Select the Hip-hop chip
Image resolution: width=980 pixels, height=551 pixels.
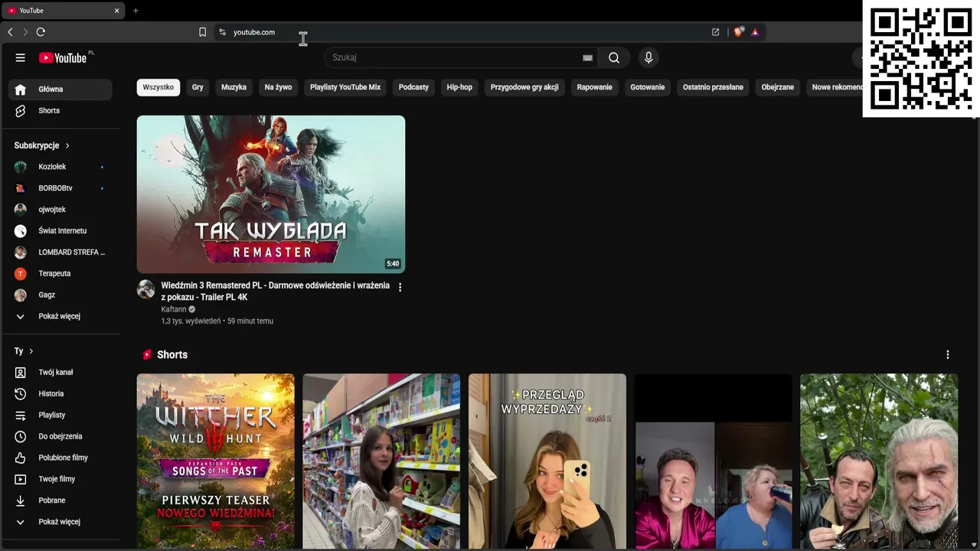[x=459, y=87]
